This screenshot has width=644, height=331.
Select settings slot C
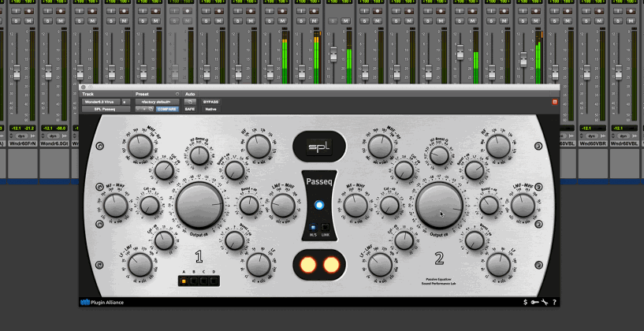(203, 281)
